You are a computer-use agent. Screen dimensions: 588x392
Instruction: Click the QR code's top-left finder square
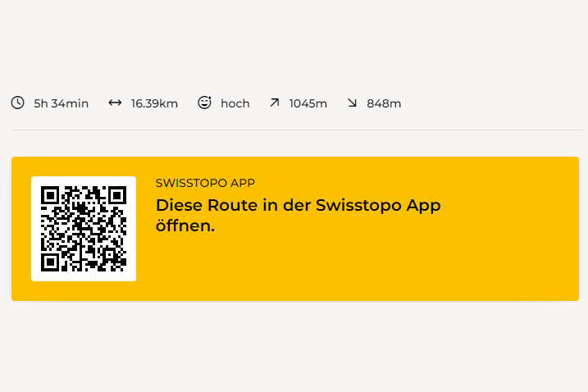pos(50,195)
